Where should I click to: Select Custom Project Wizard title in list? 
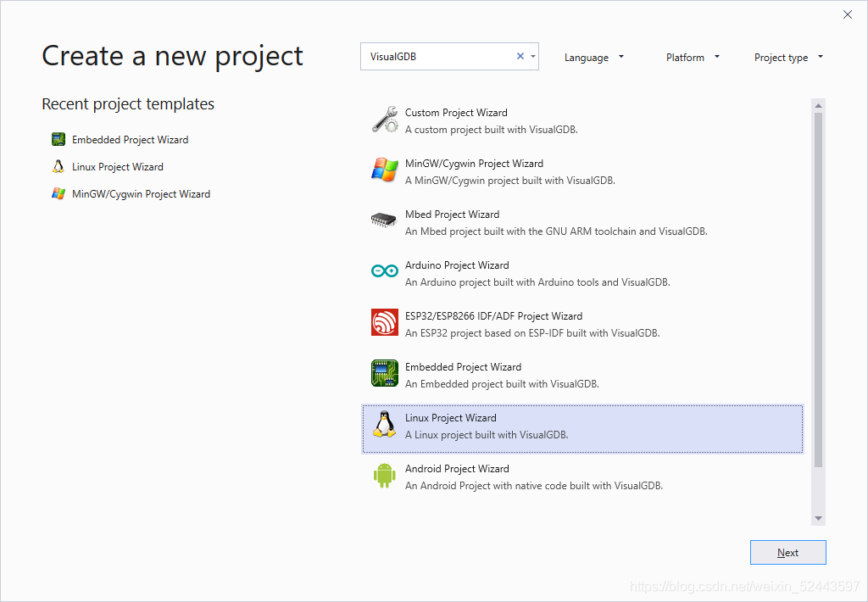pos(456,113)
